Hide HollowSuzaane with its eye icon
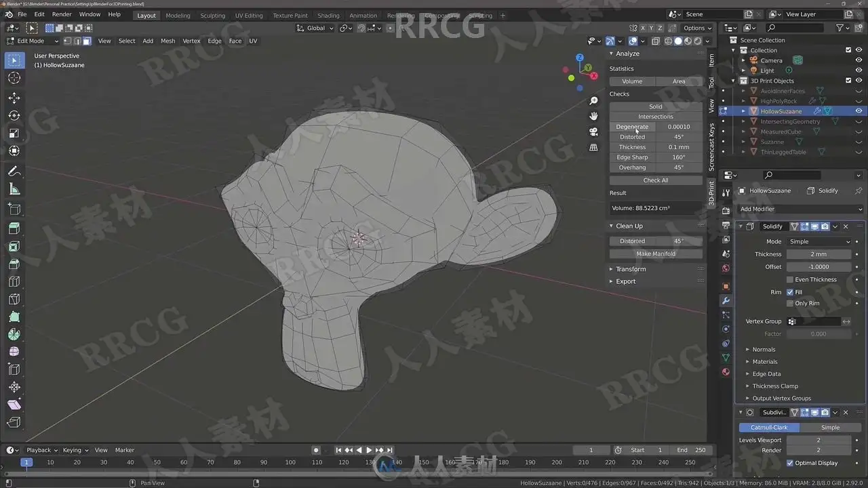The height and width of the screenshot is (488, 868). coord(859,111)
